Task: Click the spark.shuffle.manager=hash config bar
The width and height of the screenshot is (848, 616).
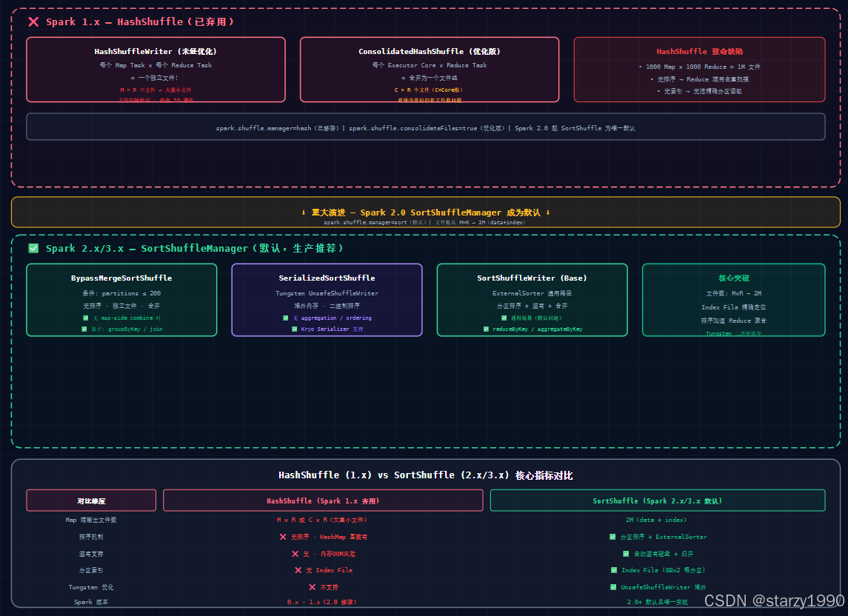Action: pyautogui.click(x=426, y=127)
